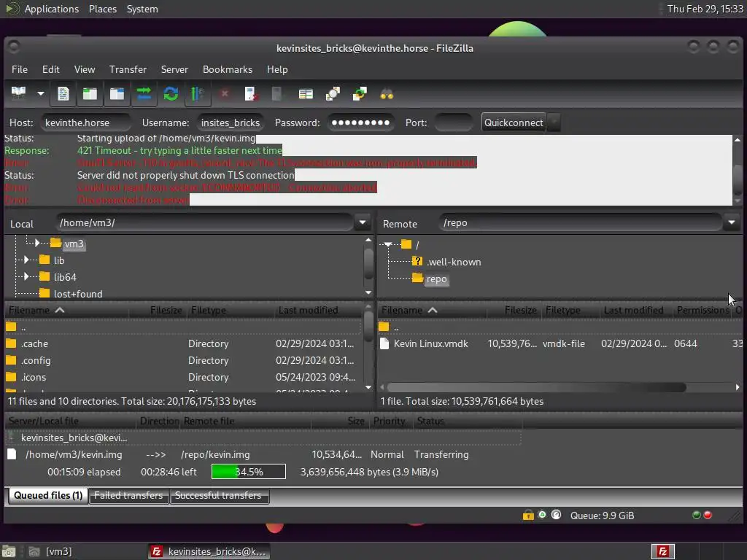The height and width of the screenshot is (560, 747).
Task: Open the System menu in top panel
Action: (x=142, y=9)
